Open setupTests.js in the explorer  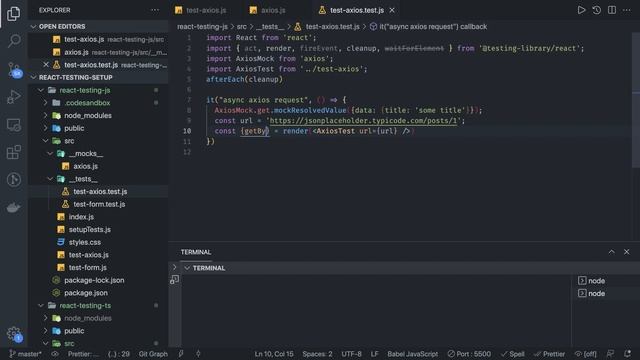click(89, 229)
